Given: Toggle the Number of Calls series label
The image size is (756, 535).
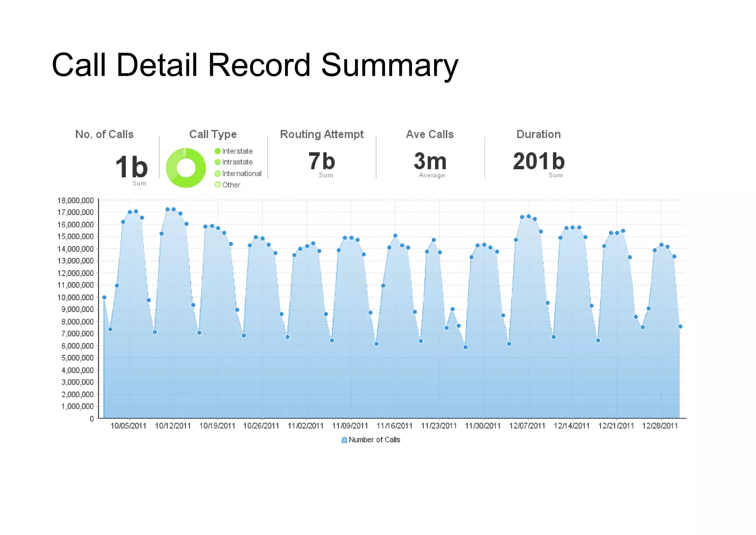Looking at the screenshot, I should pos(374,440).
